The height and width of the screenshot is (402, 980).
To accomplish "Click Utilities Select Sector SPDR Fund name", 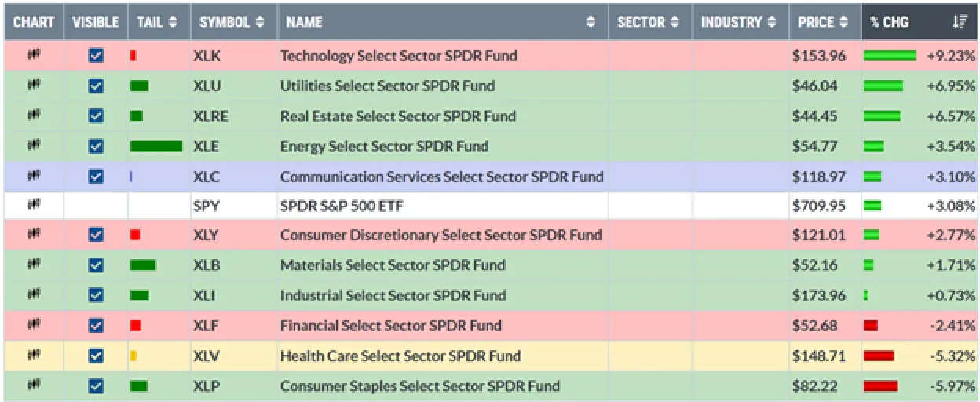I will click(387, 86).
